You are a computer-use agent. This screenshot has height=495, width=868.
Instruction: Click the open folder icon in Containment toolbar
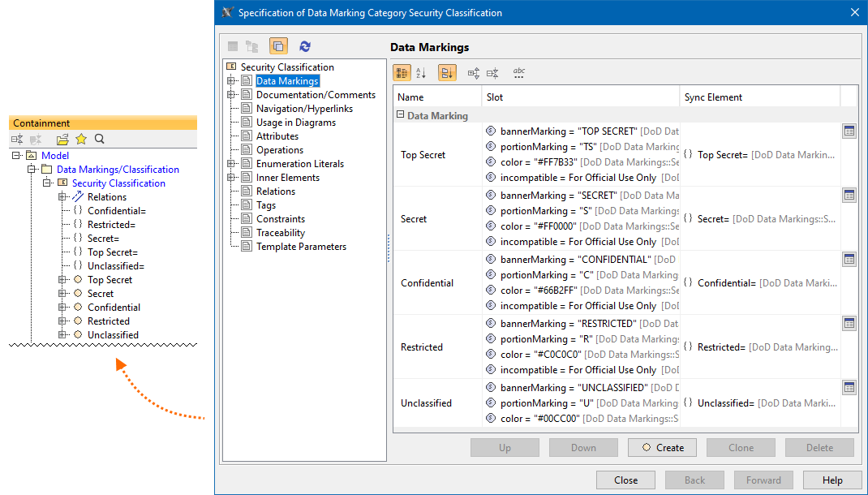pos(62,140)
